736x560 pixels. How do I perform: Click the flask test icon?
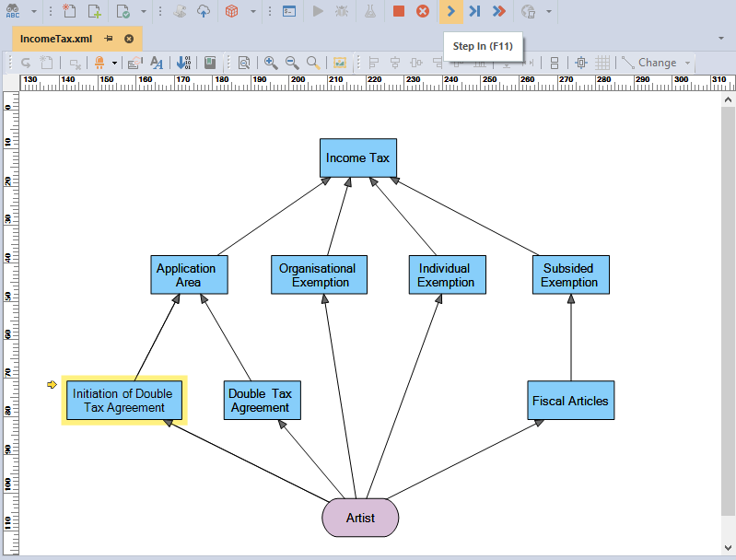pos(370,11)
